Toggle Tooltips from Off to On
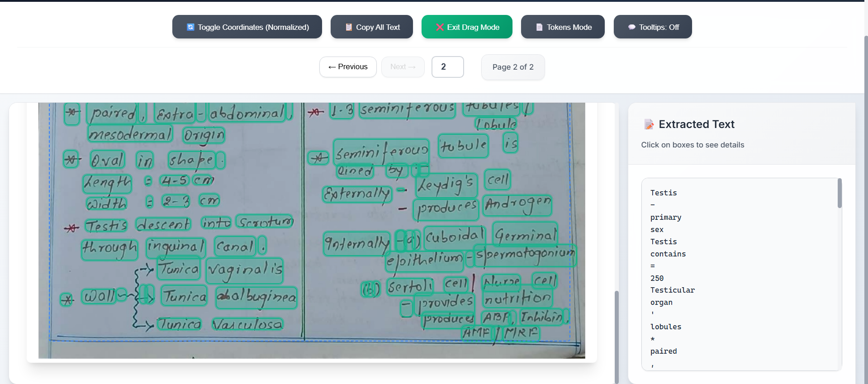Screen dimensions: 868x384 coord(652,27)
